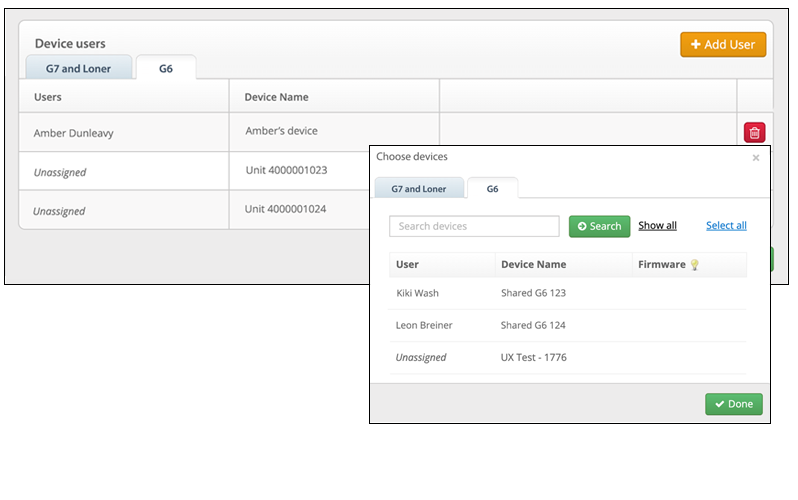798x500 pixels.
Task: Click the red trash delete icon
Action: click(754, 132)
